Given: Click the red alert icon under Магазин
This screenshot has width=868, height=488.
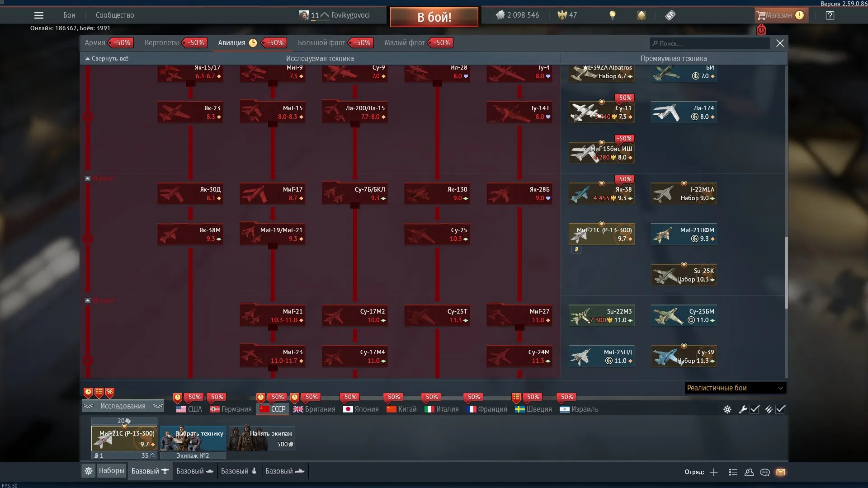Looking at the screenshot, I should coord(761,29).
